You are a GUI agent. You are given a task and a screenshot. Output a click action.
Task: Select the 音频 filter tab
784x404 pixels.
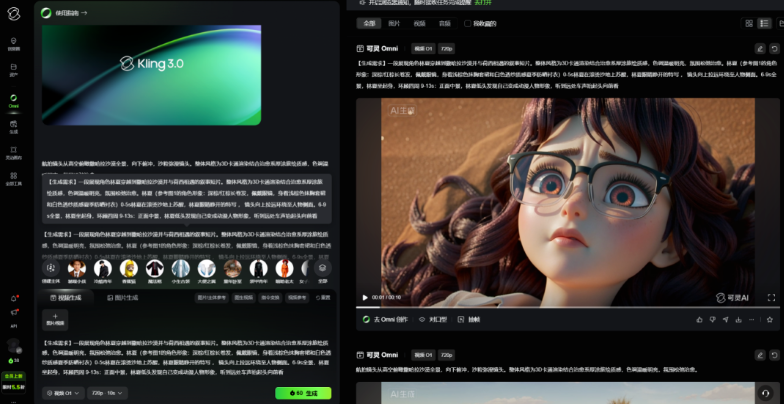pyautogui.click(x=444, y=24)
